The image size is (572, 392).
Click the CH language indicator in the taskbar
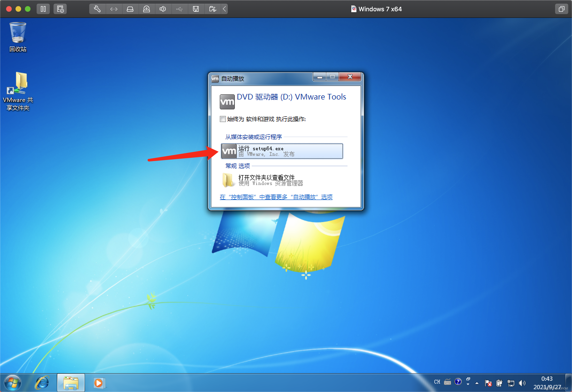(437, 382)
